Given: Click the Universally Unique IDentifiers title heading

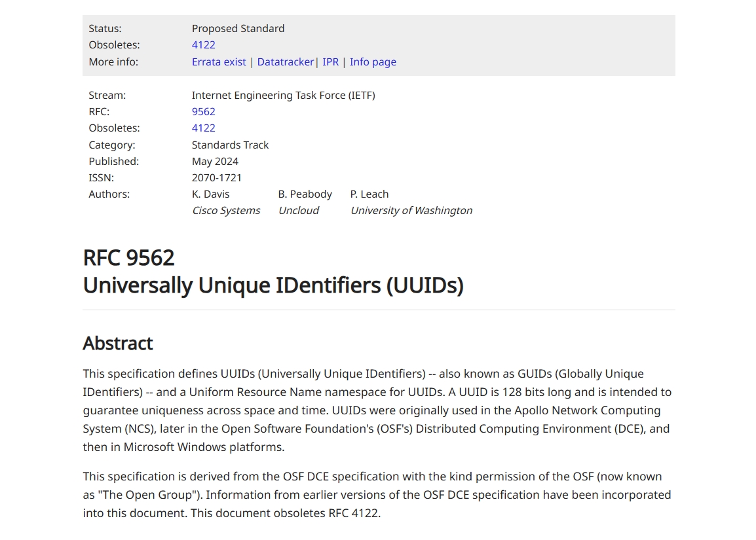Looking at the screenshot, I should point(273,285).
